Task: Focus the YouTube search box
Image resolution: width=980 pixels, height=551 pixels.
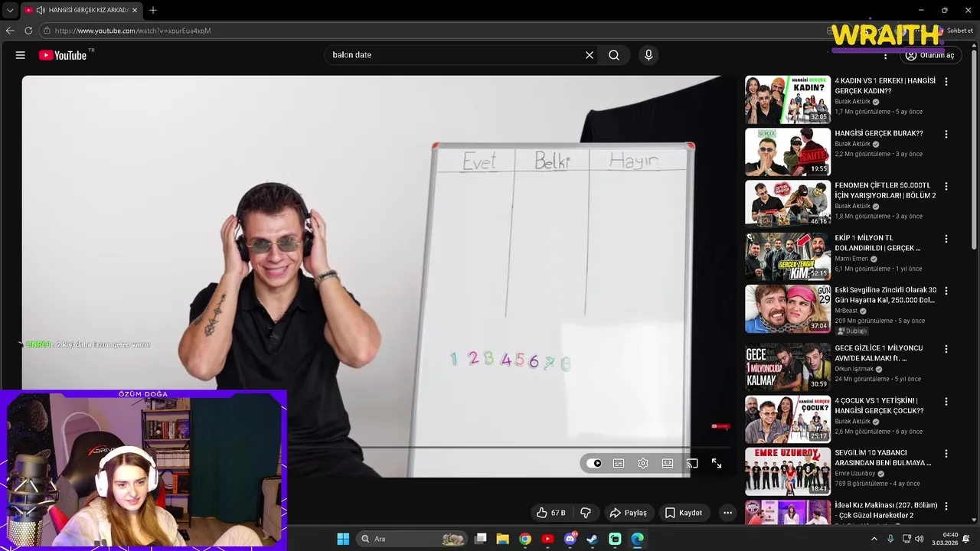Action: 456,55
